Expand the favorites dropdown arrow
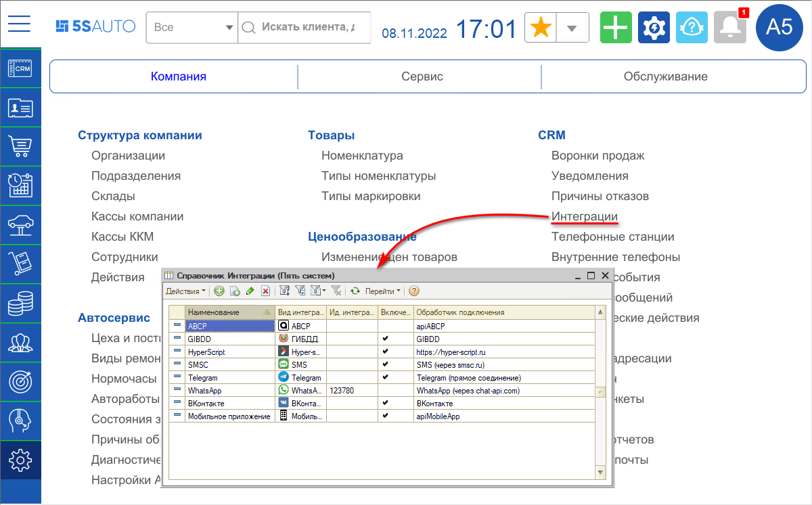Image resolution: width=812 pixels, height=505 pixels. point(572,28)
